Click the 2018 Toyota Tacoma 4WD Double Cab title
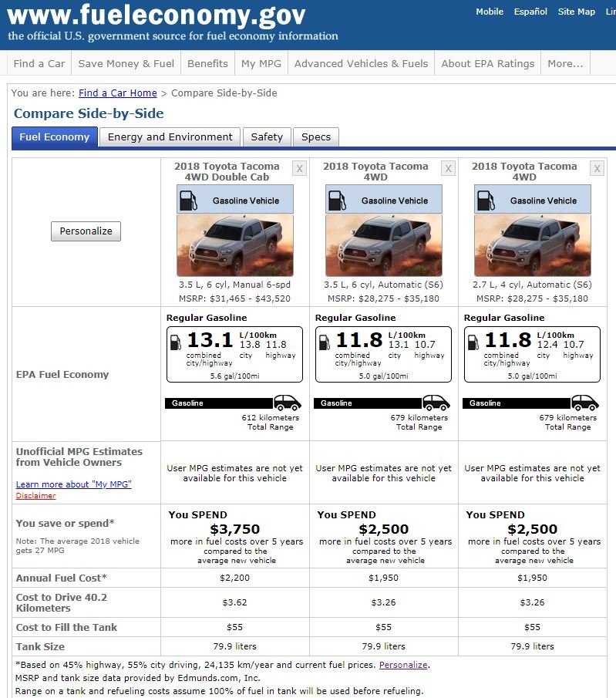Screen dimensions: 616x698 [x=227, y=171]
